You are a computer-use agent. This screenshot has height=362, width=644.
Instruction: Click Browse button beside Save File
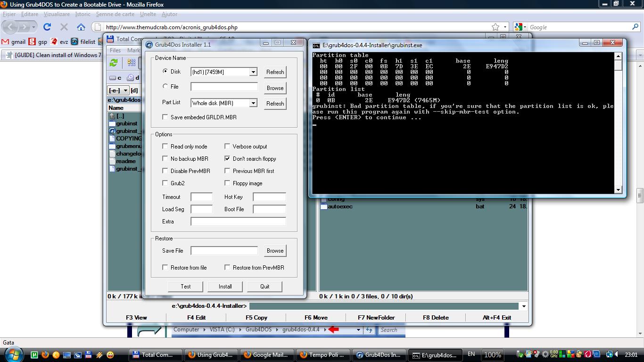point(275,250)
